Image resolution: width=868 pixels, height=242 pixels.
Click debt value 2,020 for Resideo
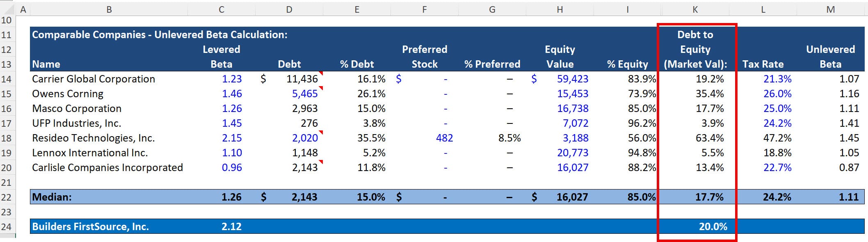[305, 138]
